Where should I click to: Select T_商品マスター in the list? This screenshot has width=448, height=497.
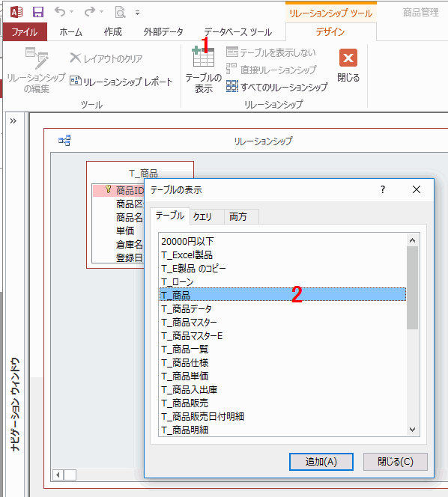tap(283, 323)
